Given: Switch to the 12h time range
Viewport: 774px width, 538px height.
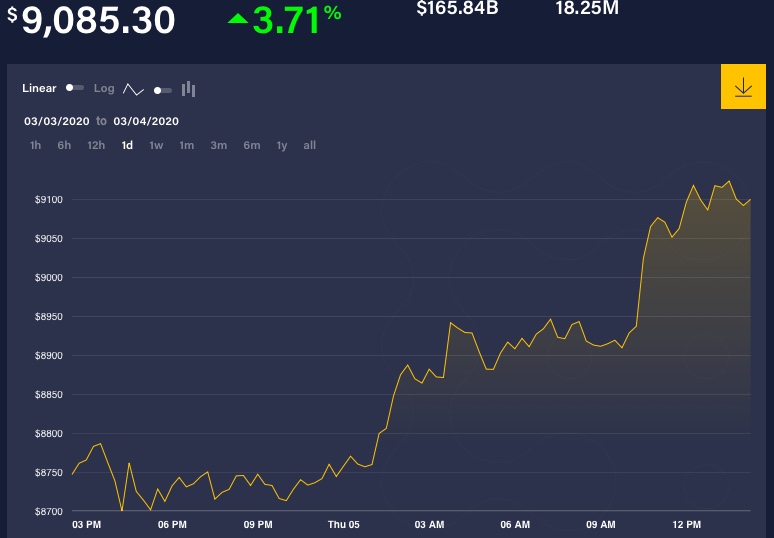Looking at the screenshot, I should [x=96, y=145].
